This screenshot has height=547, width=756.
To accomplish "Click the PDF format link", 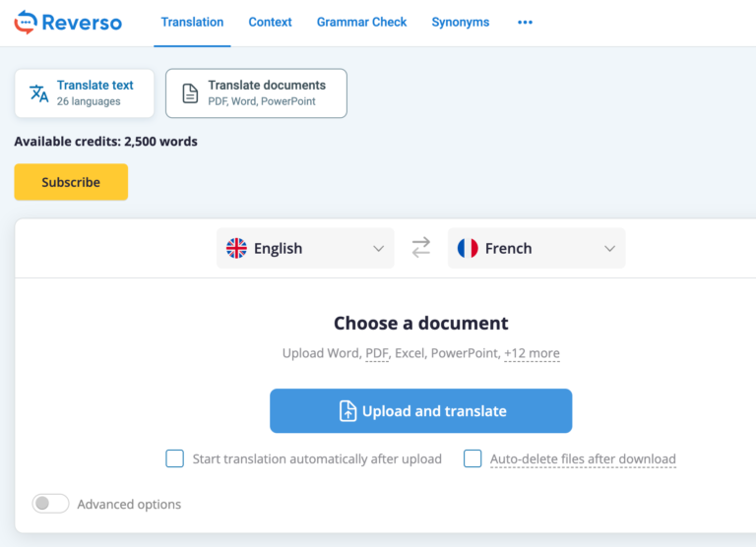I will coord(377,353).
